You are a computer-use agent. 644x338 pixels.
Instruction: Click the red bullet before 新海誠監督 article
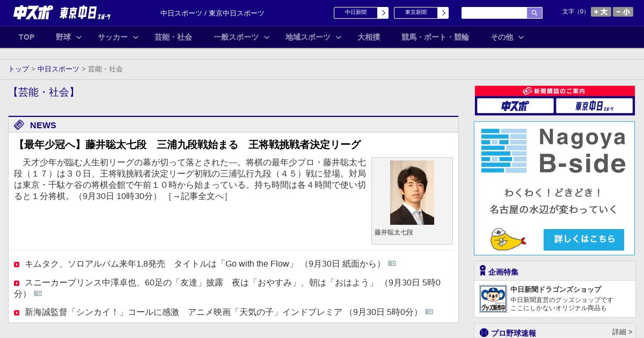point(17,313)
